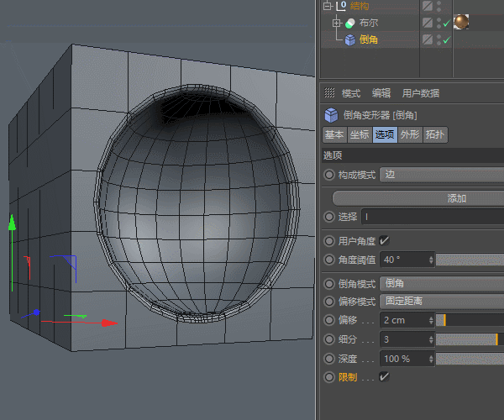Click the attribute manager grip icon beside 模式
504x420 pixels.
click(329, 93)
